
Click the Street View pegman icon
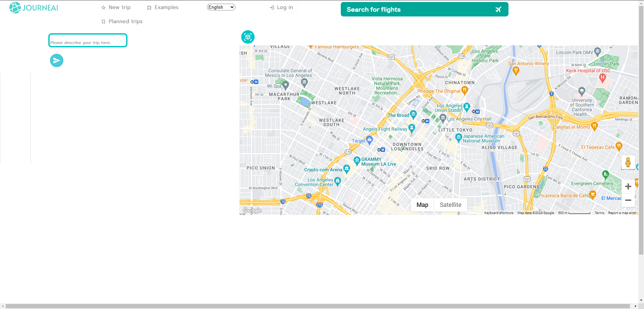pyautogui.click(x=628, y=162)
